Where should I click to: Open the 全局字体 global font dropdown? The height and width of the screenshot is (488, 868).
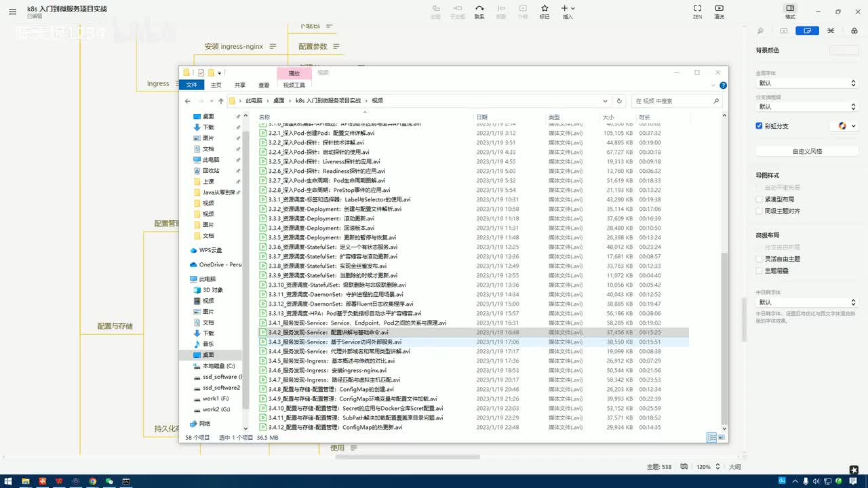[807, 83]
